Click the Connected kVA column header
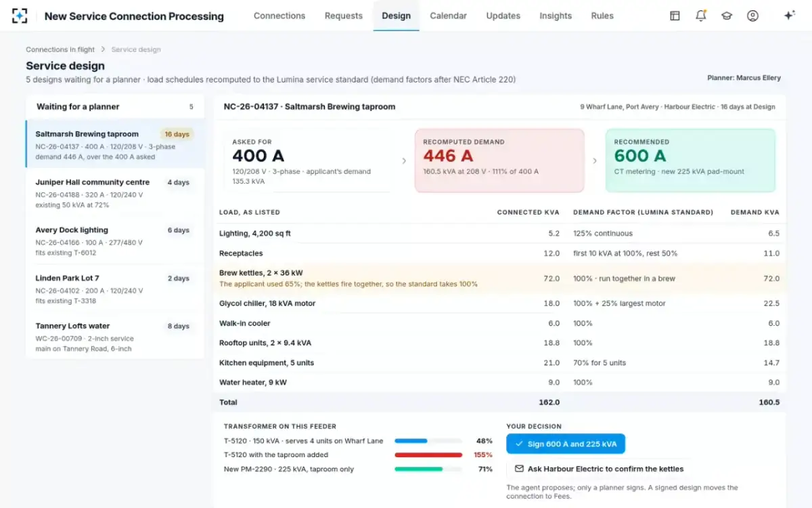This screenshot has height=508, width=812. click(x=528, y=212)
